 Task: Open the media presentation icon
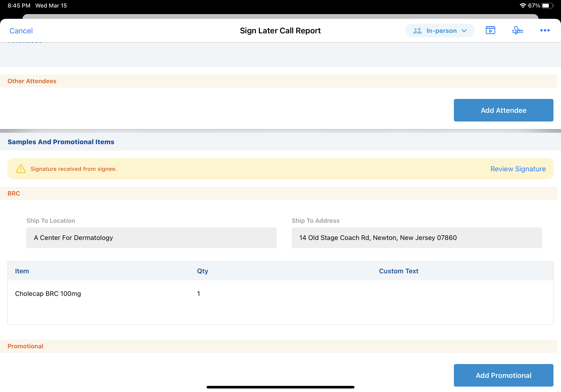490,30
